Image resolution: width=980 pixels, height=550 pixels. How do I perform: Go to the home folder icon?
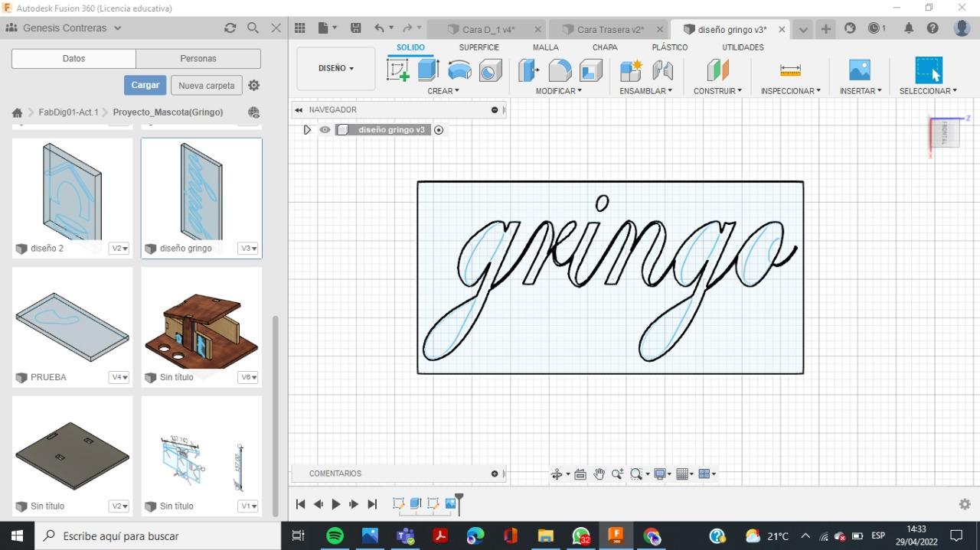tap(17, 112)
